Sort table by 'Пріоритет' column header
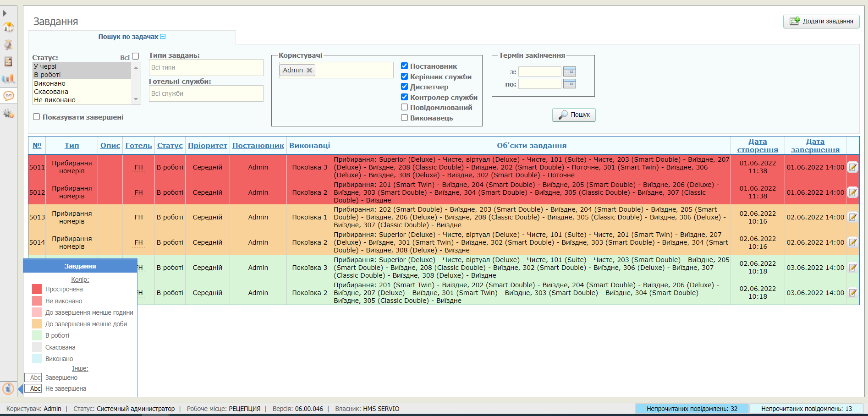The image size is (868, 416). click(x=207, y=145)
